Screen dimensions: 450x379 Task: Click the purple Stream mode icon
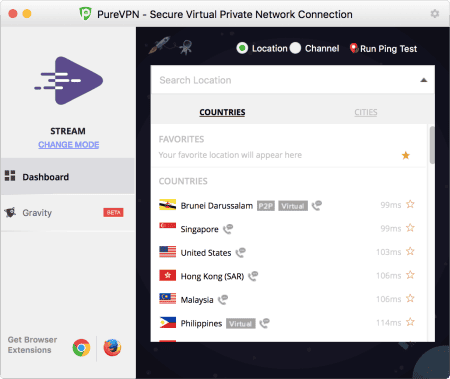[69, 81]
